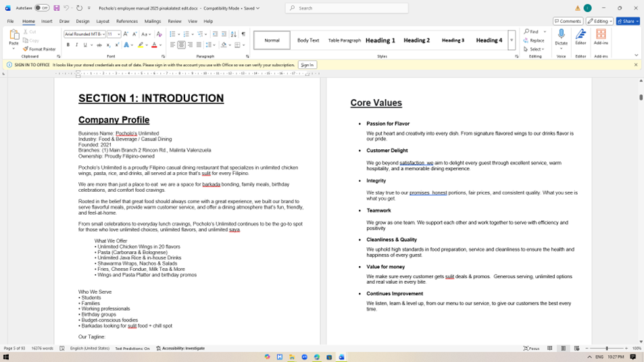Justify paragraph text
This screenshot has width=644, height=362.
199,45
